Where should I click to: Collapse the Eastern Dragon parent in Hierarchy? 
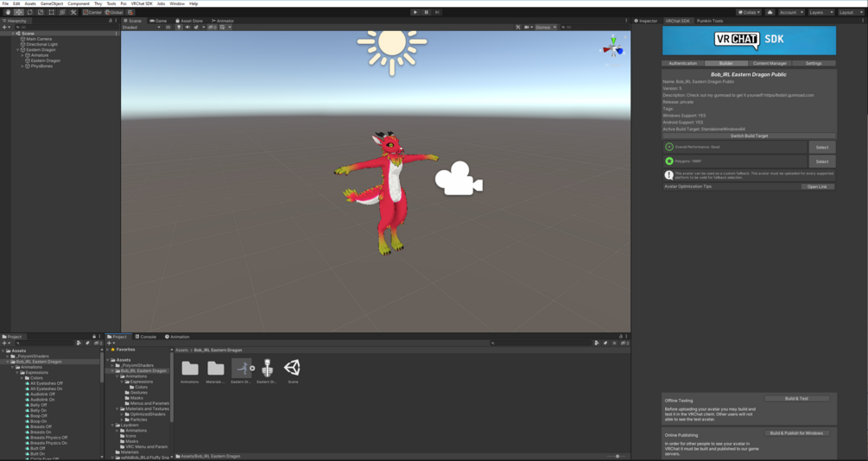[18, 50]
